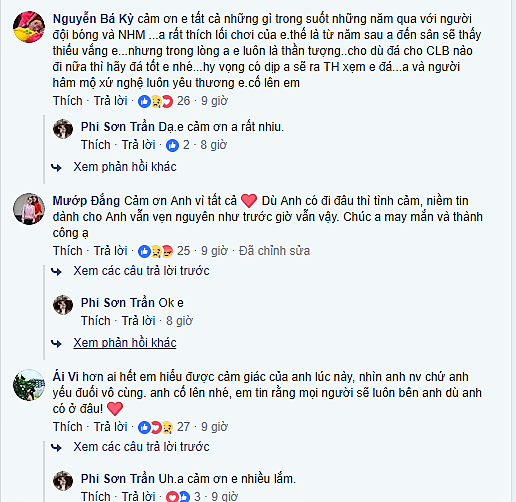This screenshot has height=502, width=516.
Task: Expand 'Xem phản hồi khác' under Nguyễn Bá Kỳ's thread
Action: 125,167
